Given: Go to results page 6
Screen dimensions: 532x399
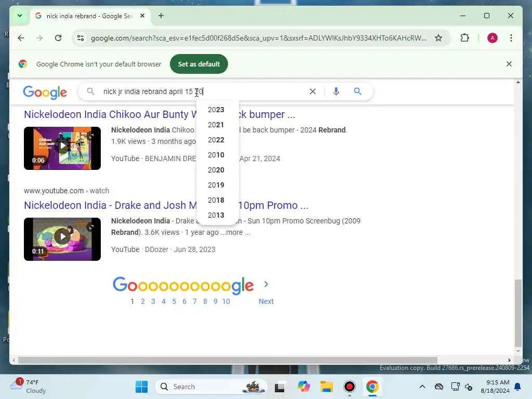Looking at the screenshot, I should pos(184,301).
